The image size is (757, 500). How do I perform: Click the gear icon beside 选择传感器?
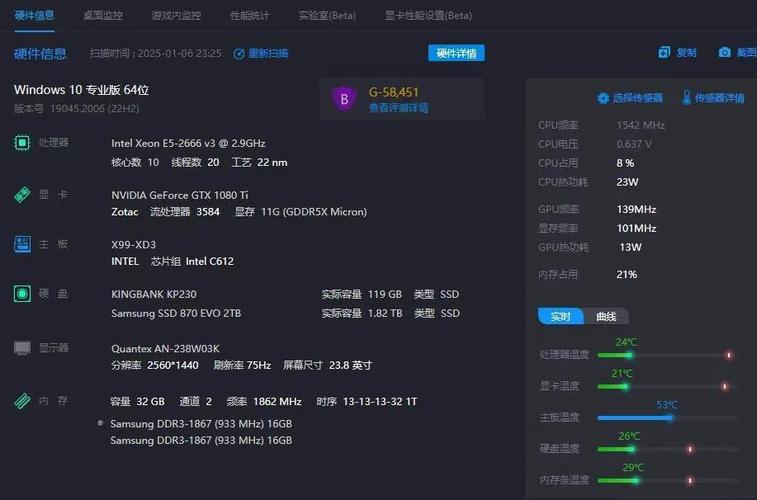pyautogui.click(x=603, y=98)
